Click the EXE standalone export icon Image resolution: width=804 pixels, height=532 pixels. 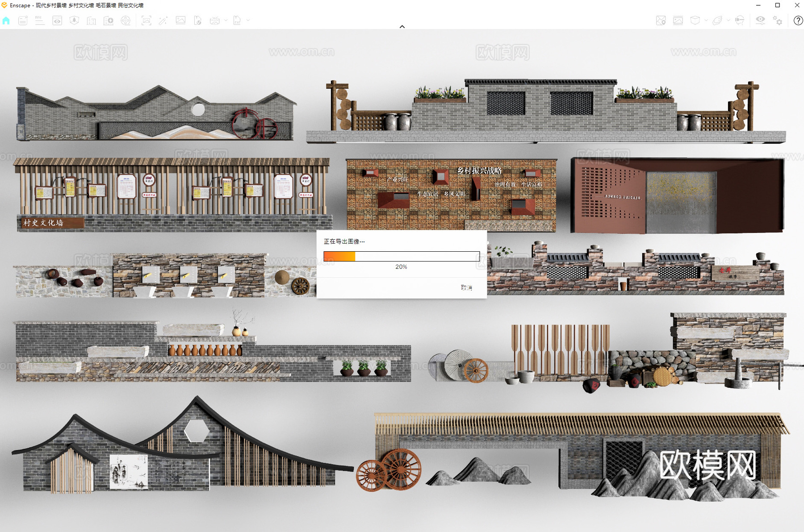pyautogui.click(x=237, y=21)
